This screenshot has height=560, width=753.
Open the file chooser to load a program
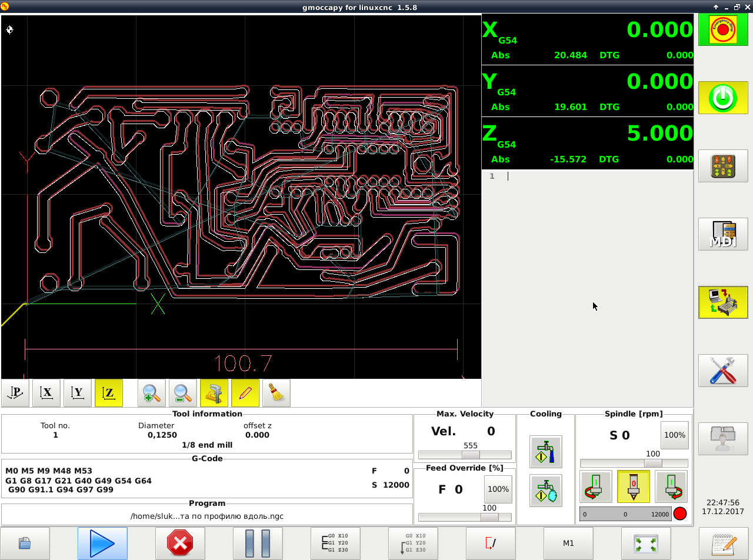25,543
